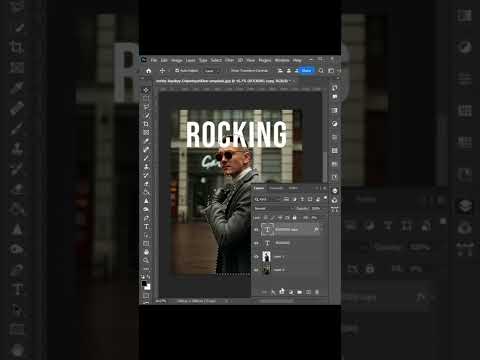Switch to the Paths tab
Image resolution: width=480 pixels, height=360 pixels.
click(x=293, y=188)
